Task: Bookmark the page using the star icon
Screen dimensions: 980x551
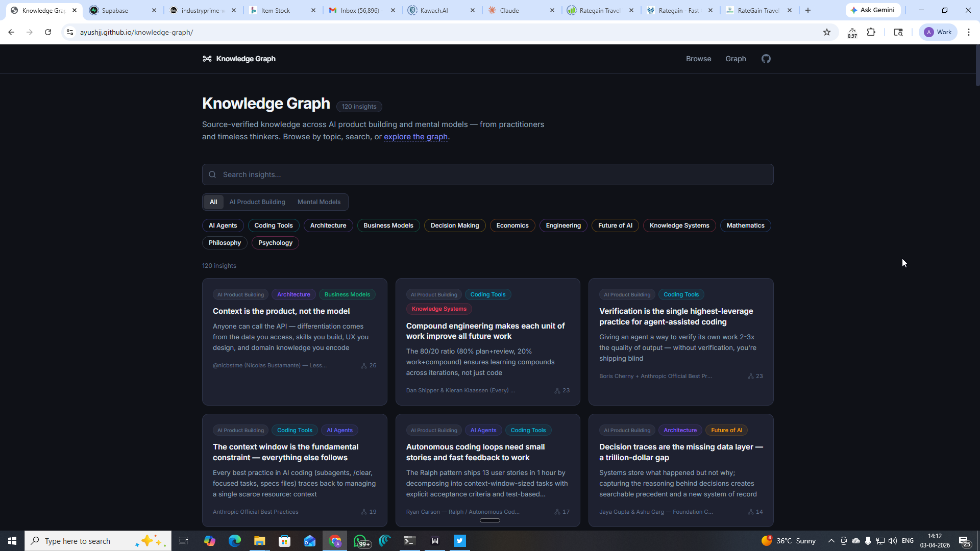Action: coord(826,32)
